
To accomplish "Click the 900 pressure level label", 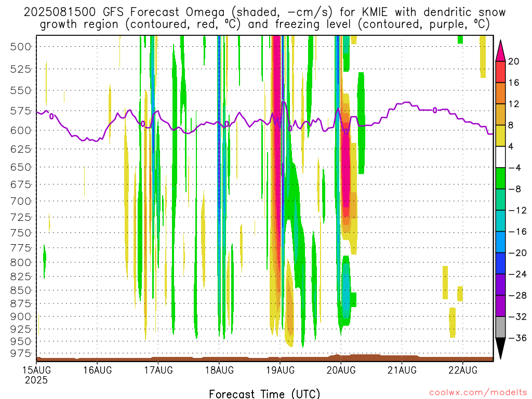I will click(21, 316).
